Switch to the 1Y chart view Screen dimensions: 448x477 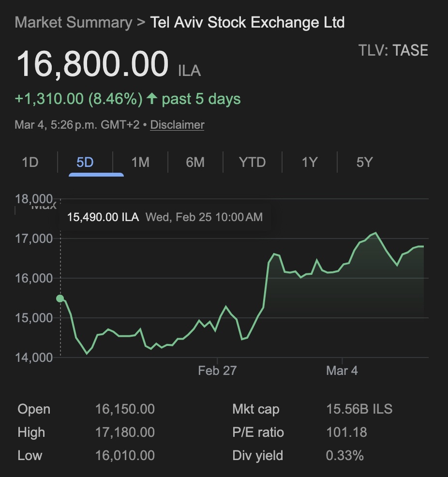pos(309,162)
